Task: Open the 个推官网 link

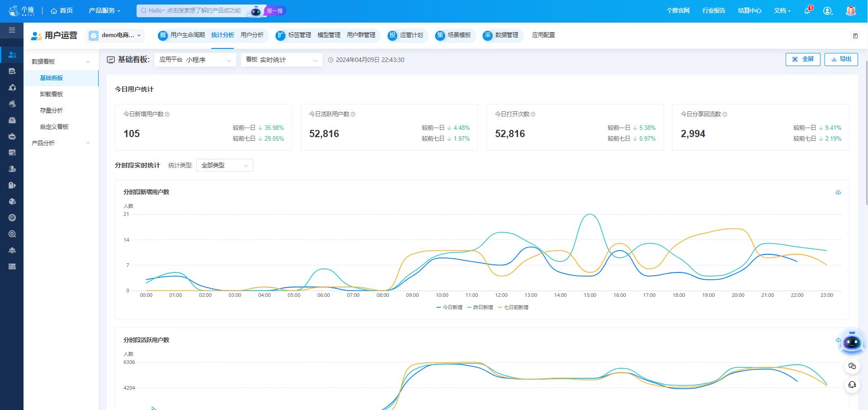Action: 678,10
